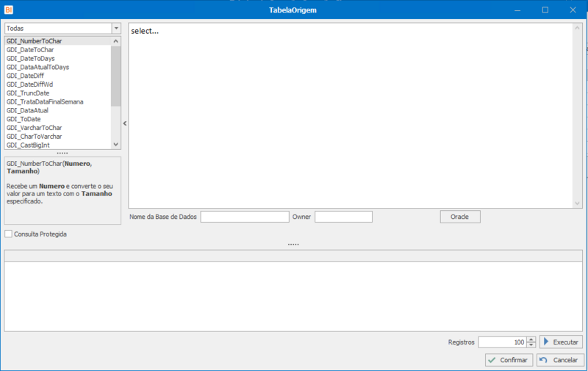588x371 pixels.
Task: Click the Oracle button
Action: pos(460,217)
